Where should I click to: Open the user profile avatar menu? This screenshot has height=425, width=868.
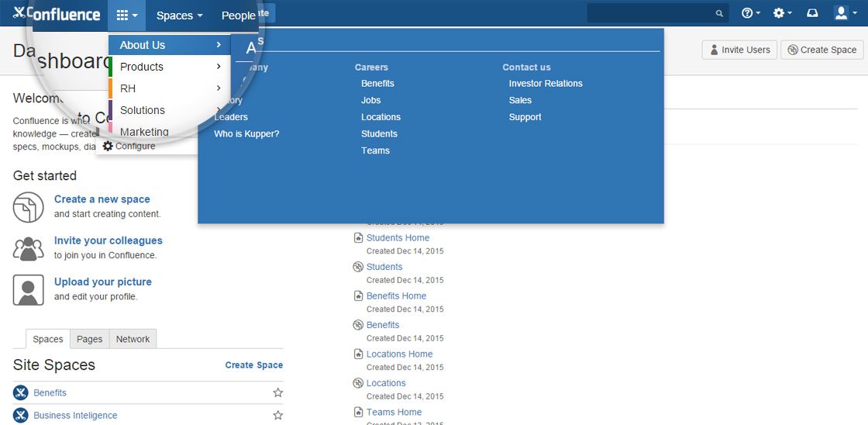tap(846, 13)
